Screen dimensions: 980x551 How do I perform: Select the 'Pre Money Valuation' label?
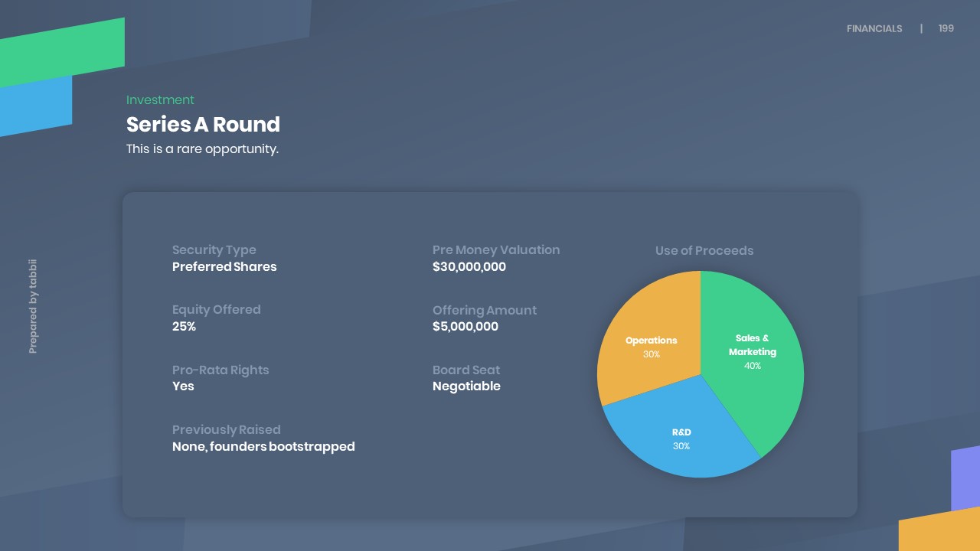point(496,249)
